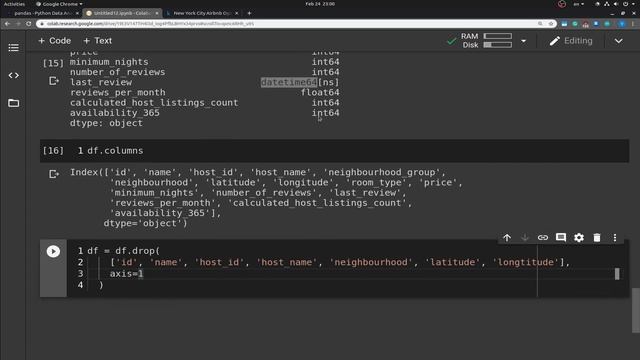
Task: Switch to the New York City Airbnb tab
Action: (x=202, y=13)
